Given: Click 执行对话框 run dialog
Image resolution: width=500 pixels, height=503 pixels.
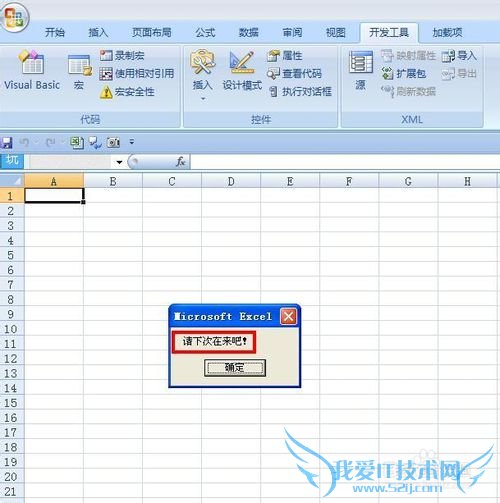Looking at the screenshot, I should [x=300, y=92].
